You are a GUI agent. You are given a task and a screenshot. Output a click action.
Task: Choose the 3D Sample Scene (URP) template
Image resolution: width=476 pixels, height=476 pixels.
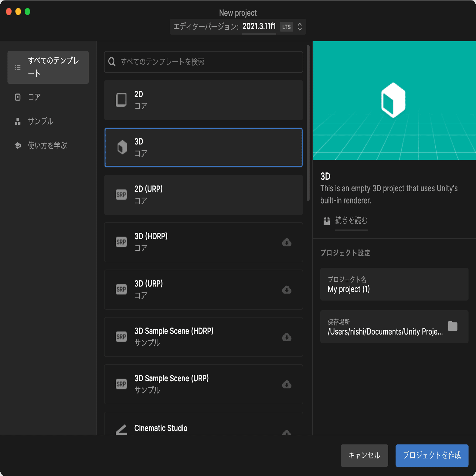tap(203, 384)
